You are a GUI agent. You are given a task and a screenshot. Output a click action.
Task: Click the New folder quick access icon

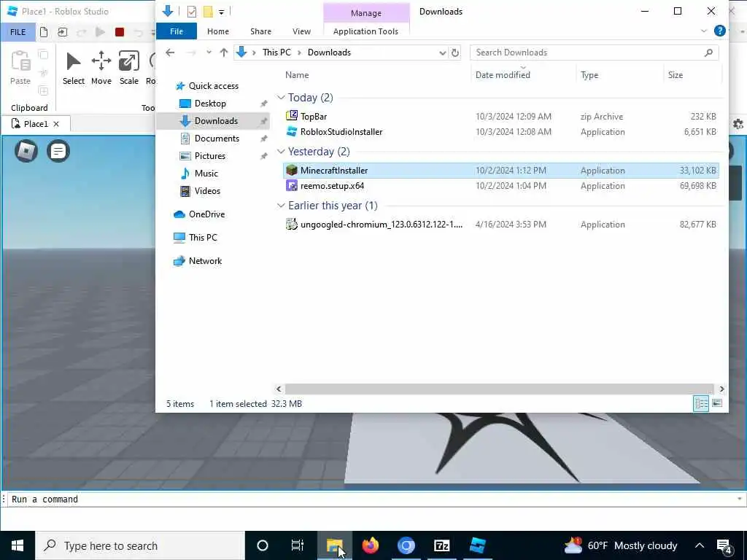pos(208,12)
